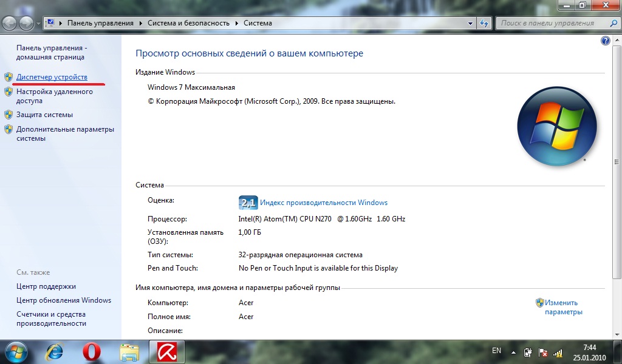Click scrollbar up arrow in the window

[x=617, y=40]
